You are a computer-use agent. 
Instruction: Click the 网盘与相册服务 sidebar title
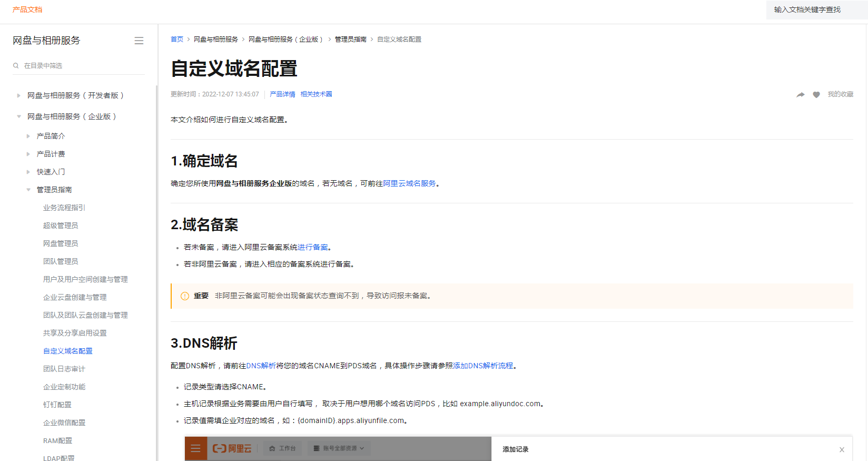(x=46, y=41)
